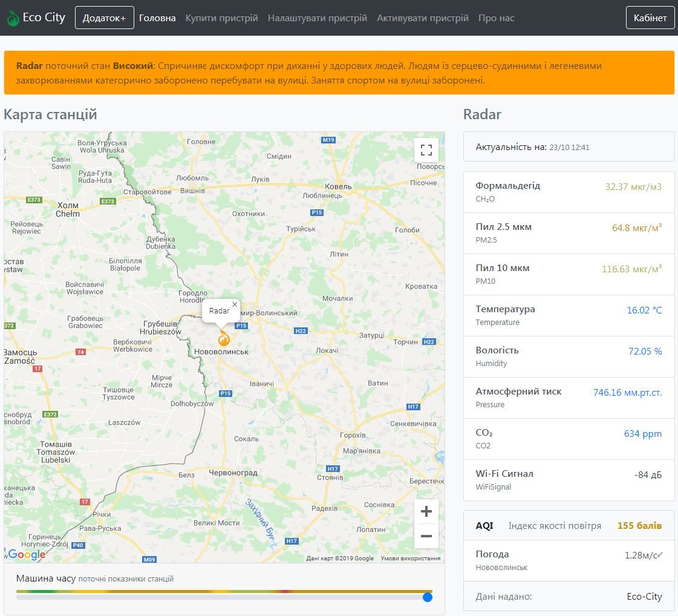678x616 pixels.
Task: Open Умови використання map link
Action: coord(410,559)
